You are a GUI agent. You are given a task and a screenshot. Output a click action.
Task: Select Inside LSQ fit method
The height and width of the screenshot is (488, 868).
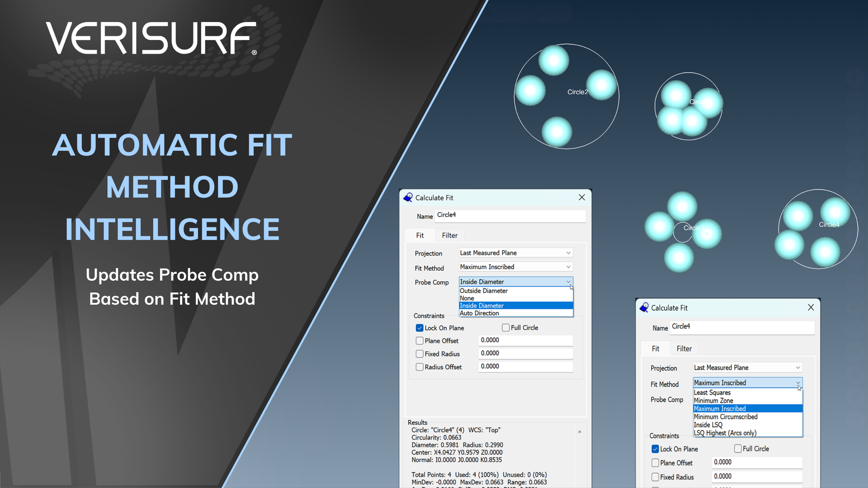pyautogui.click(x=748, y=425)
